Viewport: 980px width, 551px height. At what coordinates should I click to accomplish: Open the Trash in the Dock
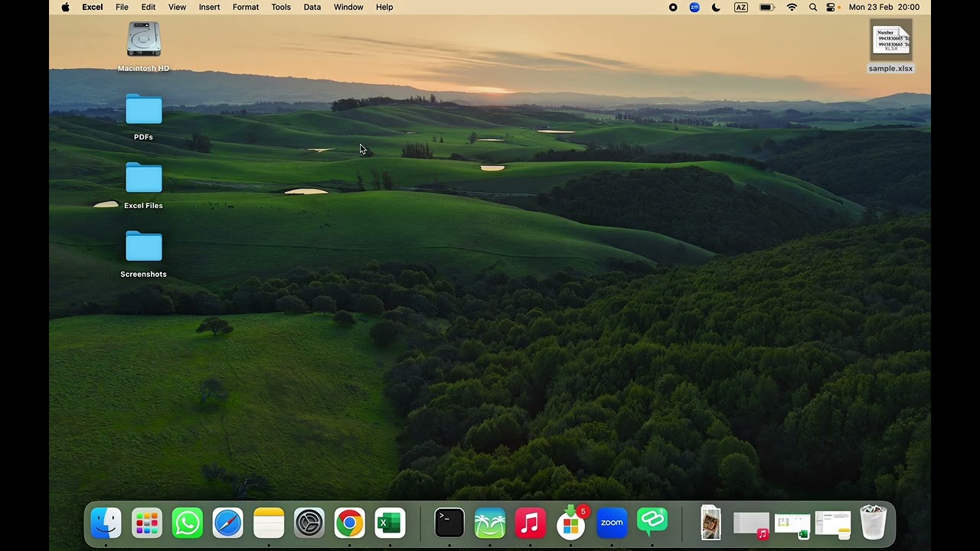tap(874, 523)
